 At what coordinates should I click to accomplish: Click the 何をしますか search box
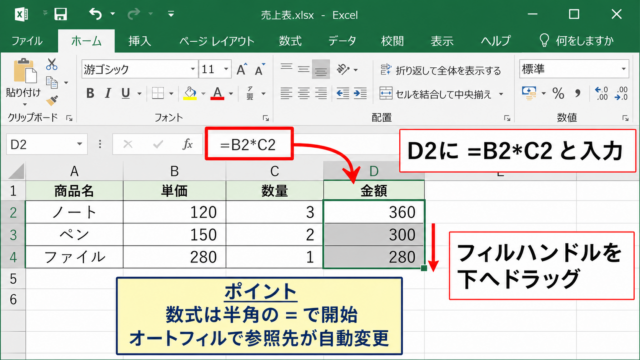pyautogui.click(x=576, y=41)
